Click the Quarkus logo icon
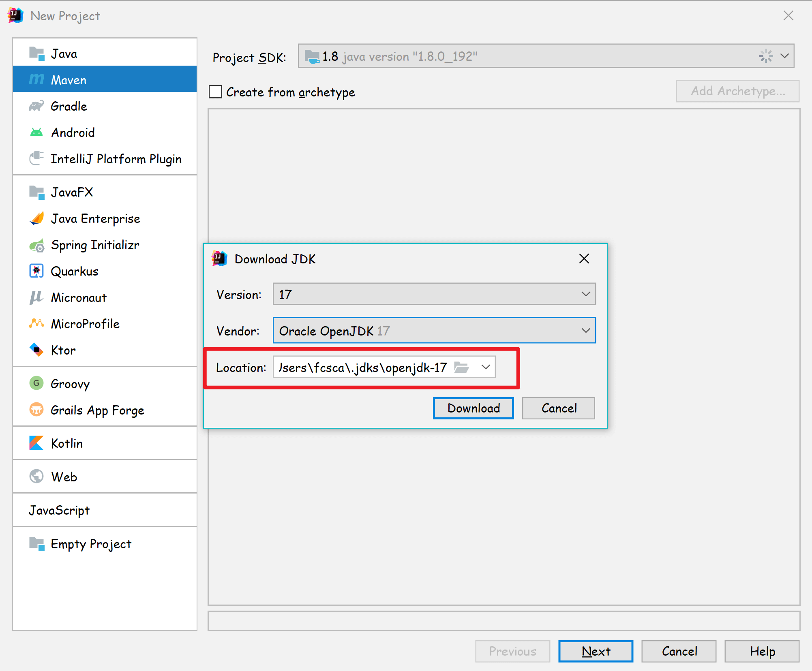 [36, 271]
